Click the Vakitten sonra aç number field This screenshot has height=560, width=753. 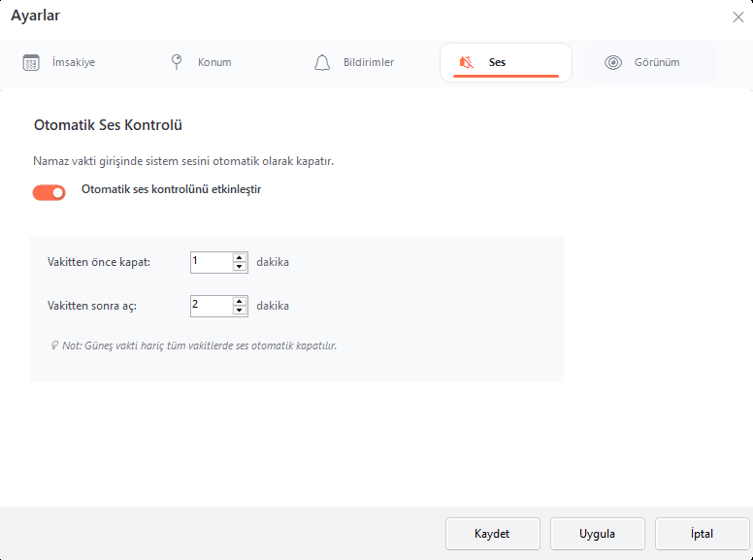[211, 306]
